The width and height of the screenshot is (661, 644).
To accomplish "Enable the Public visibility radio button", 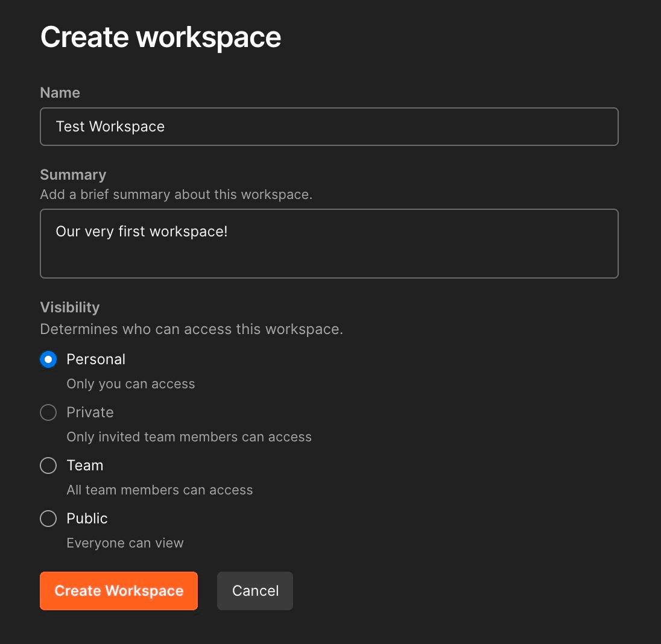I will point(48,519).
